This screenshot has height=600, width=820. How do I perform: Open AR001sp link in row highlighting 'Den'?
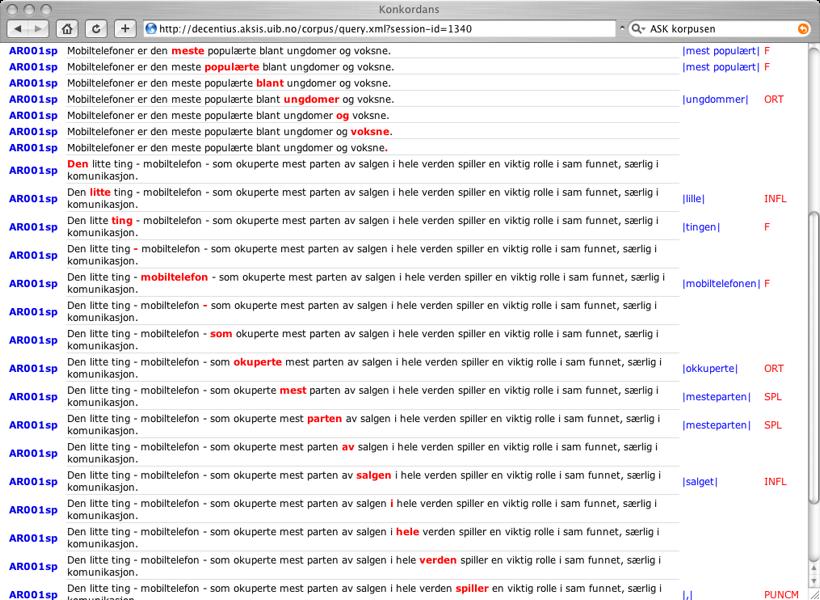tap(33, 171)
